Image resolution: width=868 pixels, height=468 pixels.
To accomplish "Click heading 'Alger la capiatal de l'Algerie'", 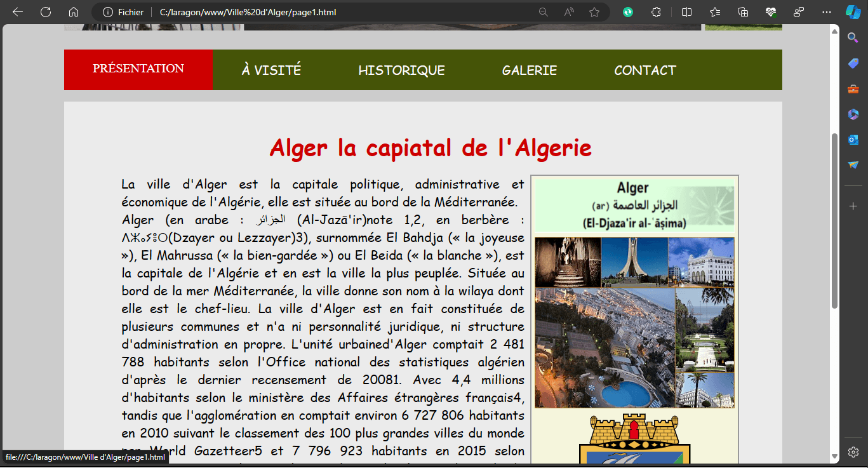I will click(x=431, y=149).
